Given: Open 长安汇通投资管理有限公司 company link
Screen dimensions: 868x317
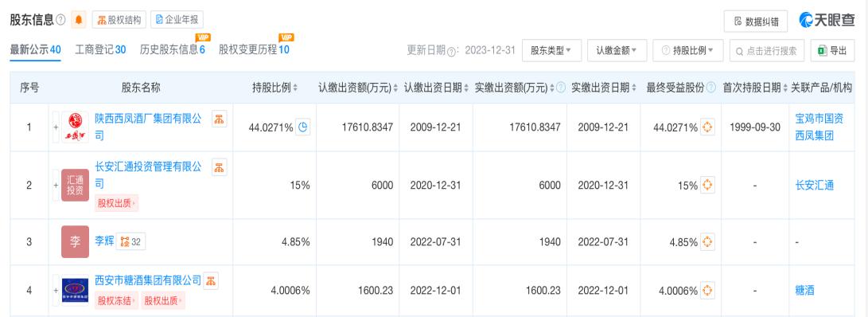Looking at the screenshot, I should pos(148,174).
